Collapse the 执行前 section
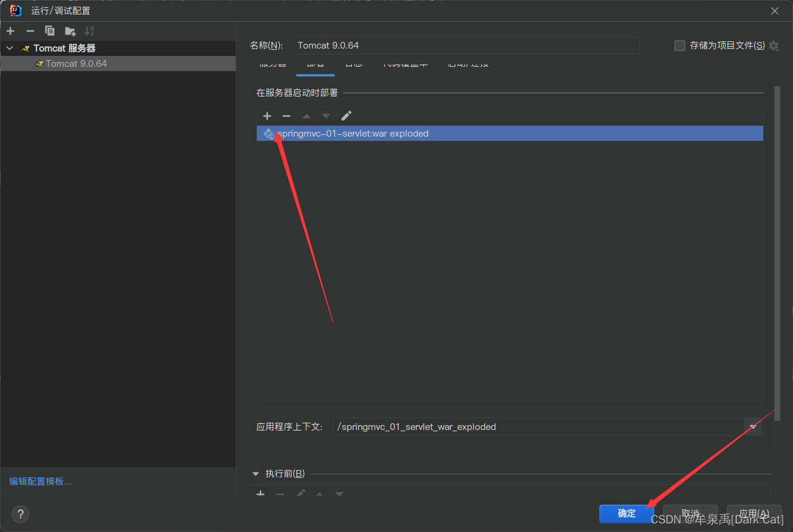Viewport: 793px width, 532px height. 256,474
